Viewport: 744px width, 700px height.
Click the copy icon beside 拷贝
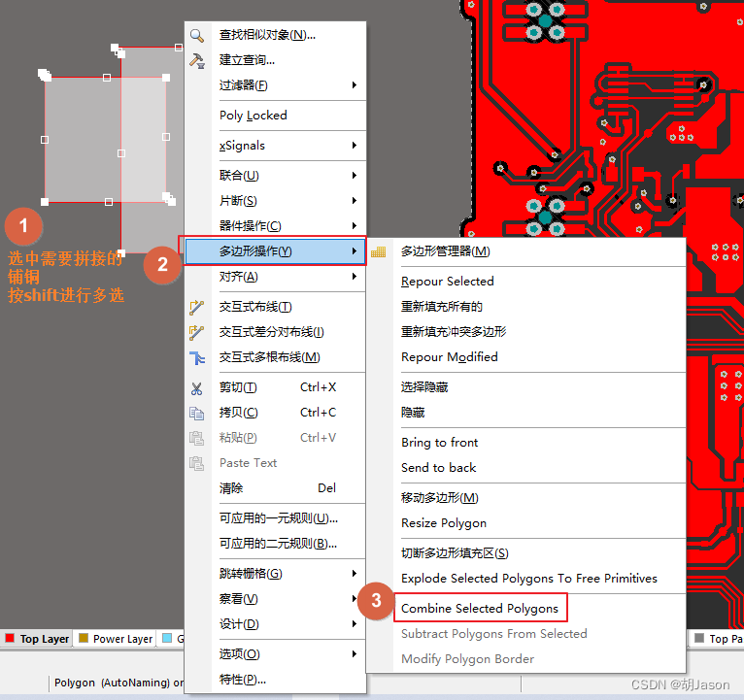[x=196, y=413]
